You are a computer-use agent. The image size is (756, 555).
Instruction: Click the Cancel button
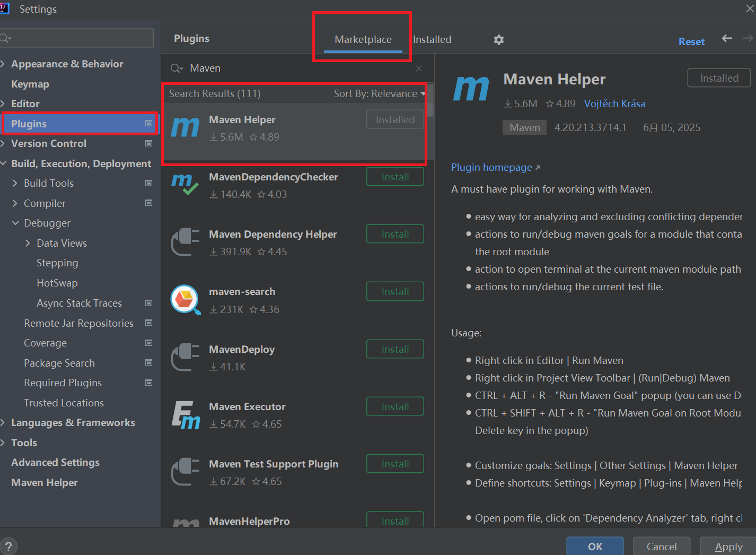[x=662, y=546]
